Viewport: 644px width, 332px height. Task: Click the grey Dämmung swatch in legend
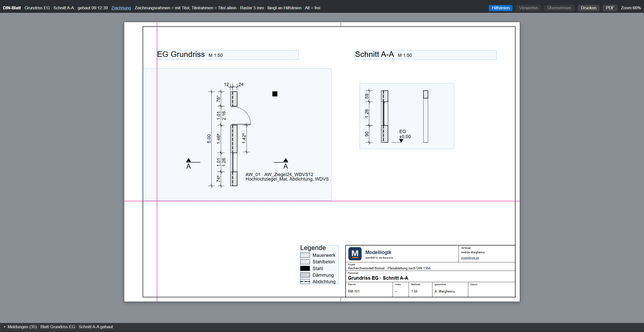305,275
